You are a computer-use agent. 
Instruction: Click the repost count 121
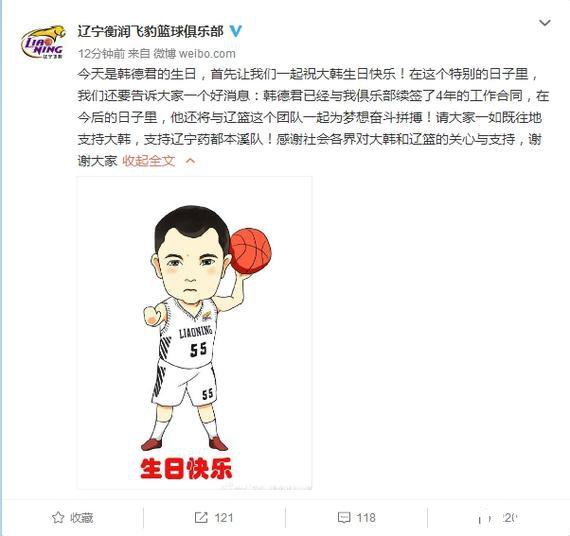coord(224,518)
